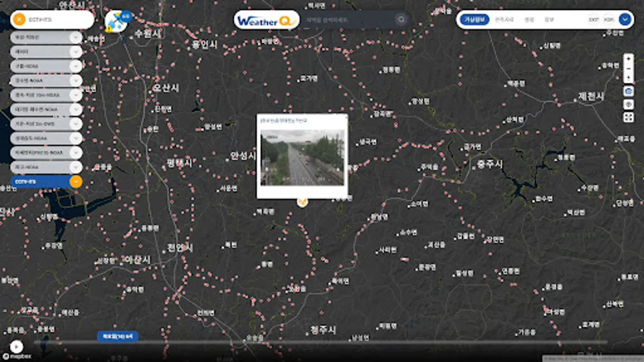Expand the PM2.5-NOAA layer dropdown
The height and width of the screenshot is (362, 644).
(76, 153)
